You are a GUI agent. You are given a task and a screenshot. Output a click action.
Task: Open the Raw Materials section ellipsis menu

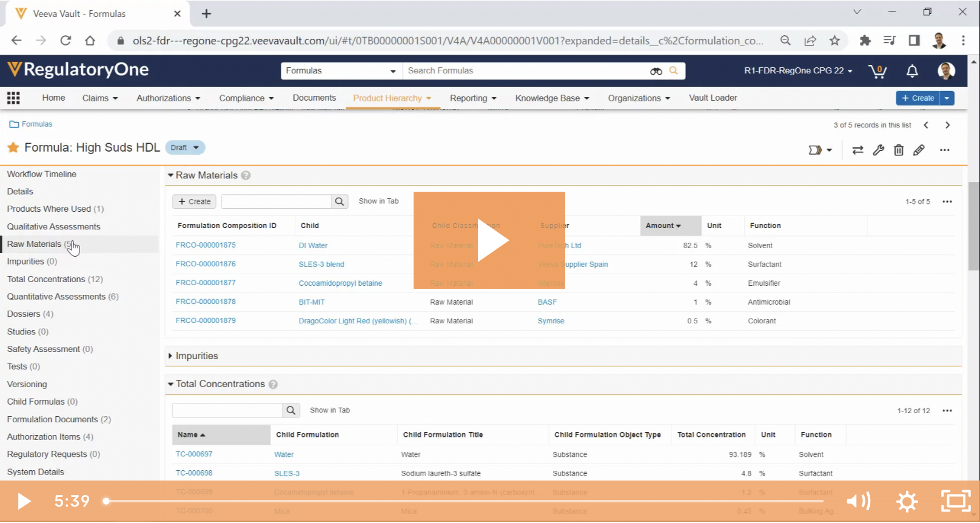tap(947, 201)
